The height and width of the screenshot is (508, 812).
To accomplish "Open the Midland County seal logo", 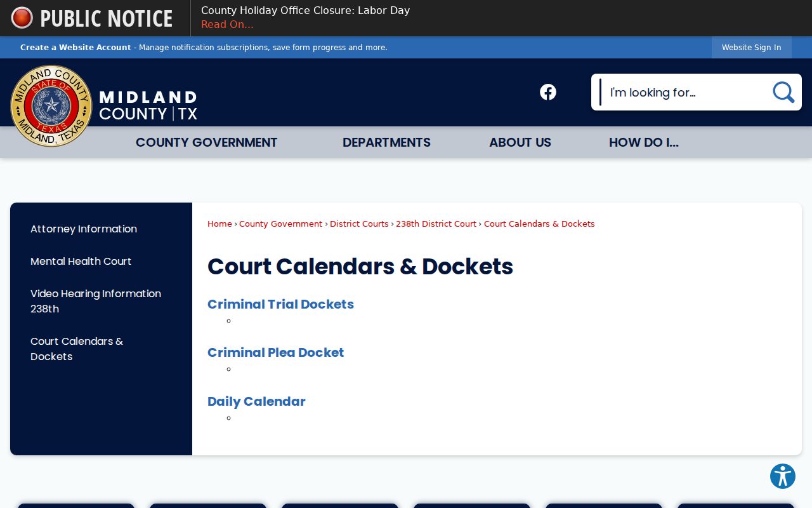I will pyautogui.click(x=51, y=106).
